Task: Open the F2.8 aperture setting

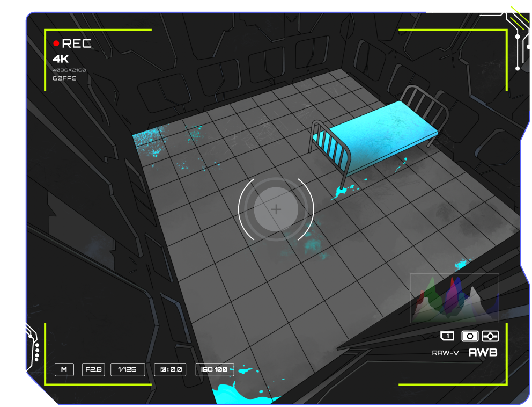Action: (x=93, y=369)
